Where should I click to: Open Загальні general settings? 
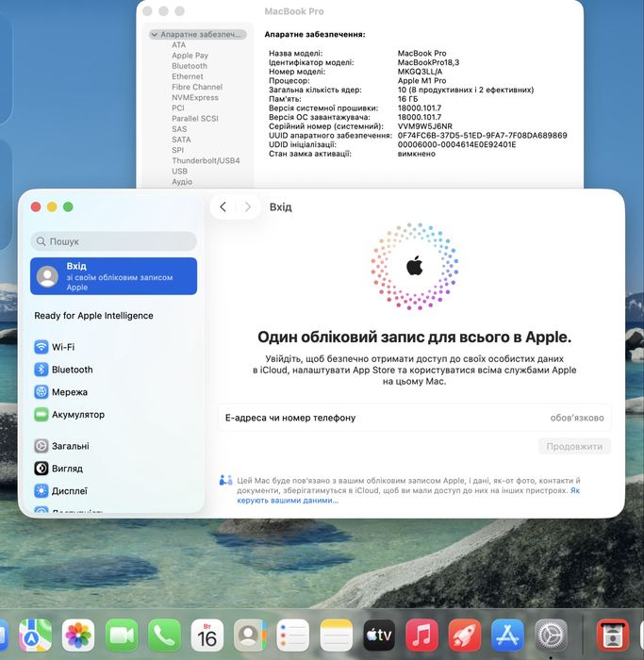pyautogui.click(x=62, y=446)
